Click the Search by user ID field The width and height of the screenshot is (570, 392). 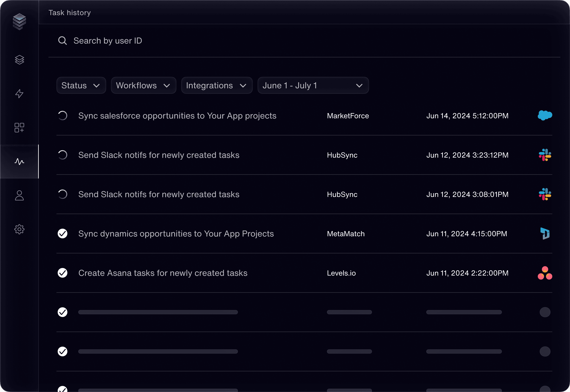[x=108, y=41]
